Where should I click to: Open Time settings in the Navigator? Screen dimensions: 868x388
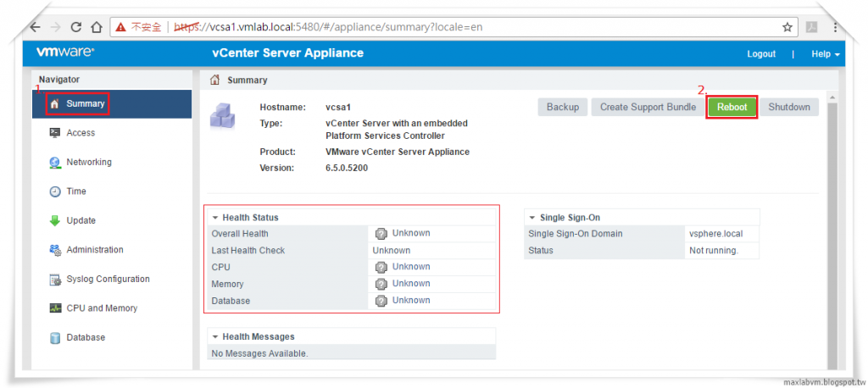tap(76, 191)
